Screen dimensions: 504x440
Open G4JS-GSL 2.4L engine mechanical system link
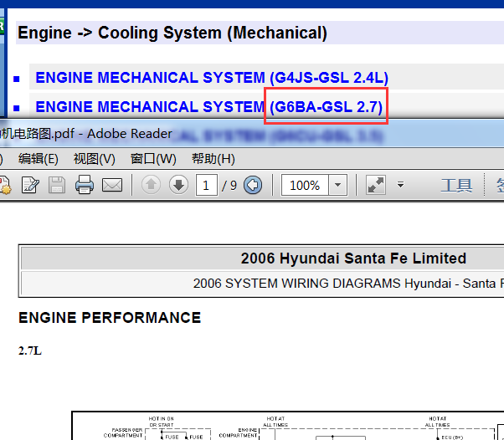(212, 78)
